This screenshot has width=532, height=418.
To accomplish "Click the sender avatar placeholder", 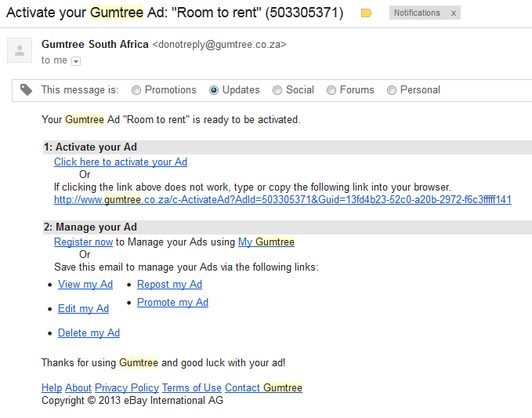I will 20,50.
